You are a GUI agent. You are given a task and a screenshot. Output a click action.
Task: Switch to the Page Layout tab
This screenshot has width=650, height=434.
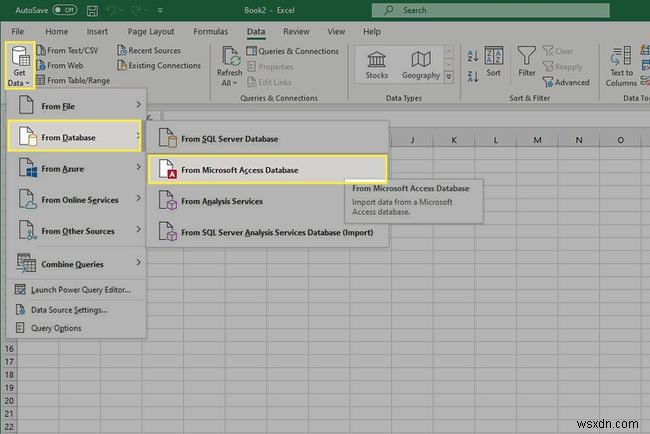coord(151,32)
